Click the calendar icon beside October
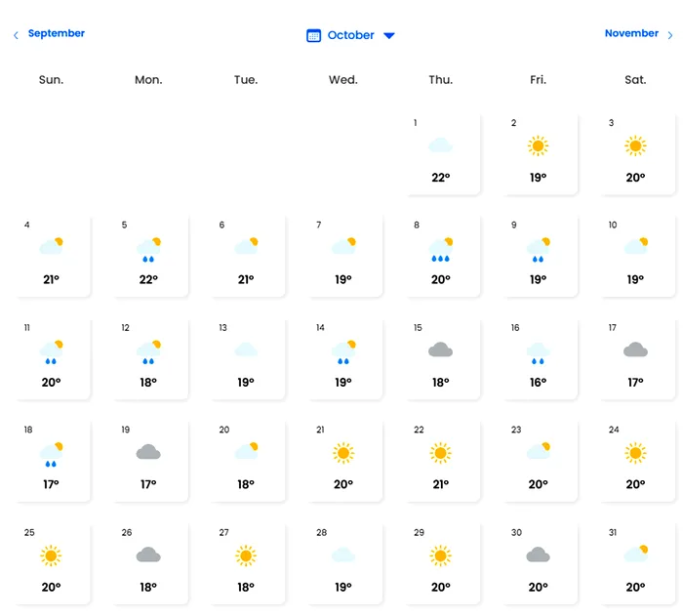The width and height of the screenshot is (683, 616). pos(313,35)
